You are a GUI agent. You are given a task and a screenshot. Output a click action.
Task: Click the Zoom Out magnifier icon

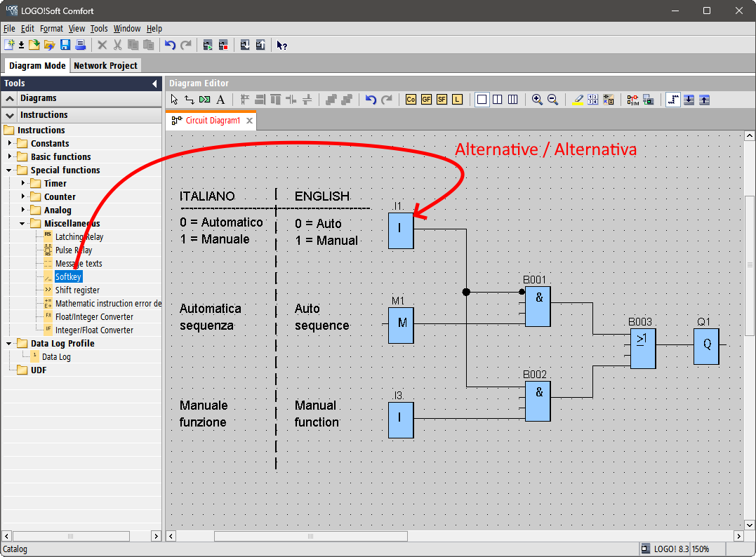pos(553,100)
